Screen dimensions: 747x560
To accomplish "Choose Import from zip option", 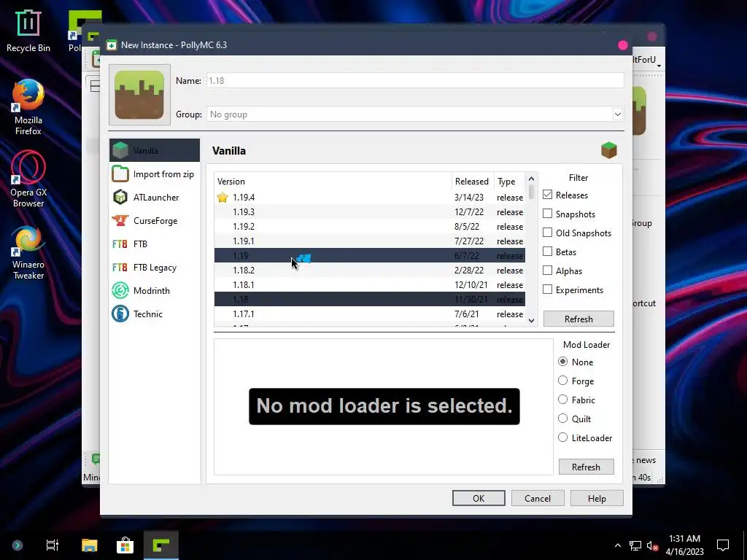I will 155,174.
